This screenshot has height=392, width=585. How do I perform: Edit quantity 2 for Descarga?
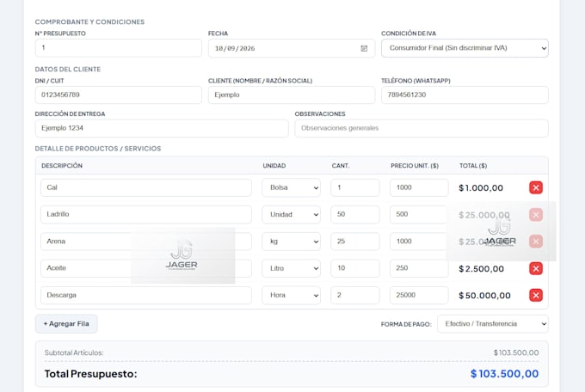click(354, 295)
